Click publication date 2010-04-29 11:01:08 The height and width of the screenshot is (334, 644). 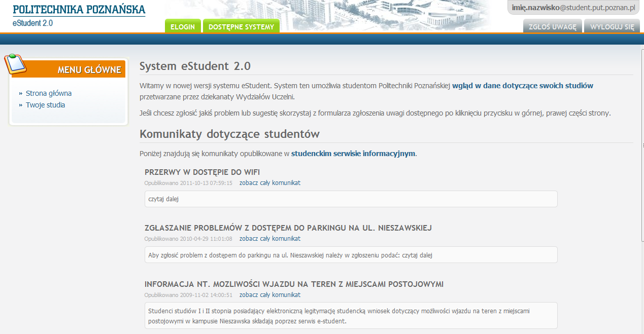(x=206, y=239)
